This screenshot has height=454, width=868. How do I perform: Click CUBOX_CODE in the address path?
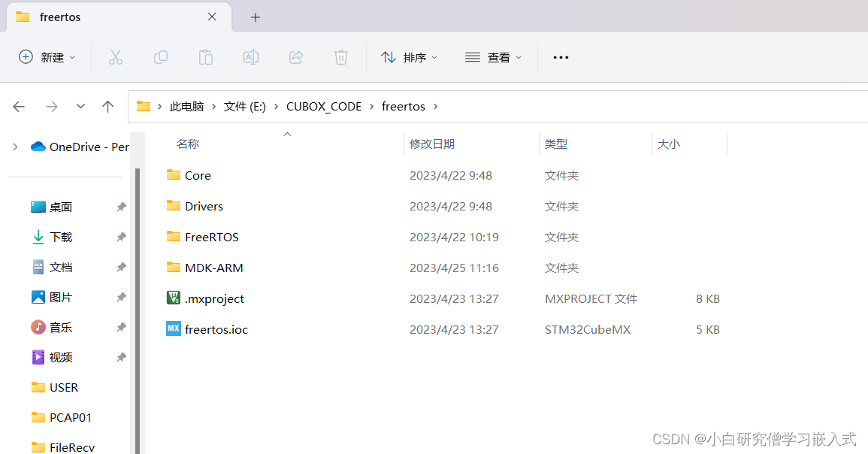324,106
